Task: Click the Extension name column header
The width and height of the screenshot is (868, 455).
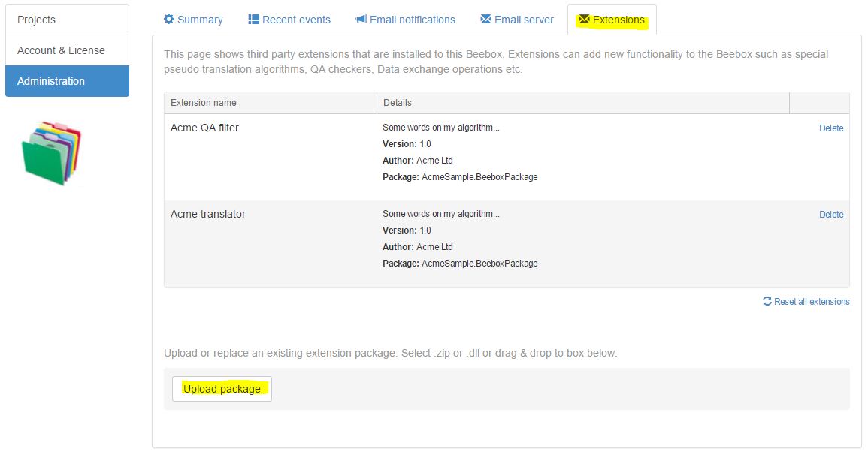Action: (x=204, y=103)
